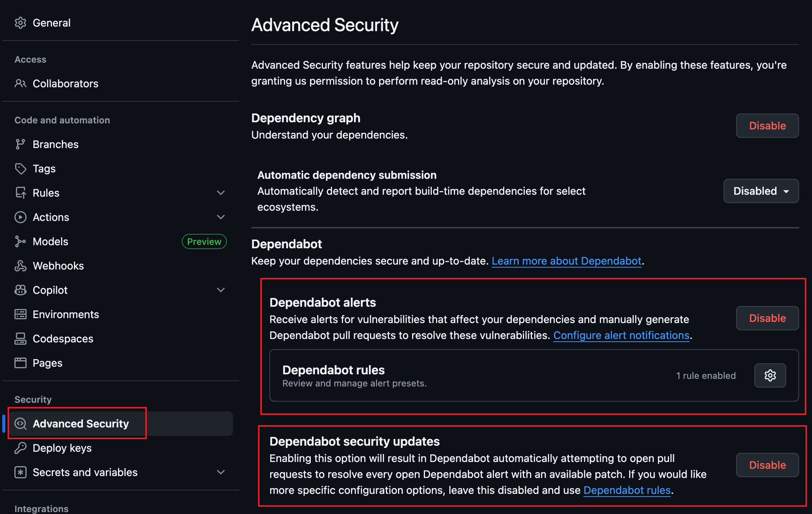The height and width of the screenshot is (514, 812).
Task: Disable Dependabot security updates
Action: [x=767, y=465]
